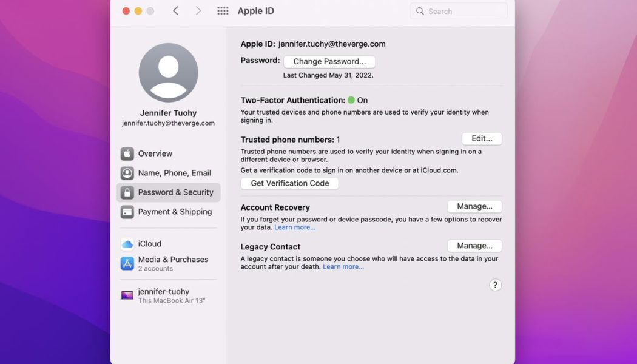Click the jennifer-tuohy MacBook Air entry
The height and width of the screenshot is (364, 637).
coord(158,294)
